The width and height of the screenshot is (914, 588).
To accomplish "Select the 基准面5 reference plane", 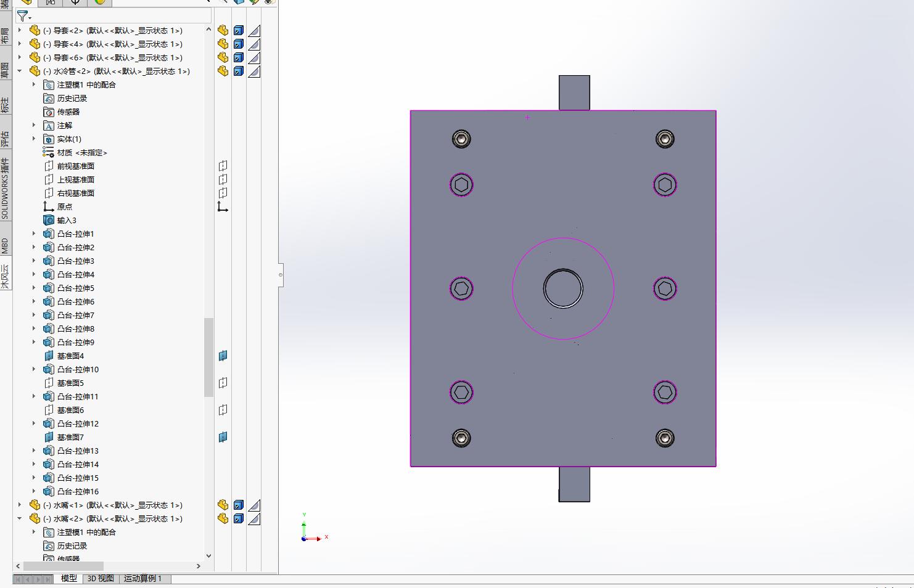I will (64, 383).
